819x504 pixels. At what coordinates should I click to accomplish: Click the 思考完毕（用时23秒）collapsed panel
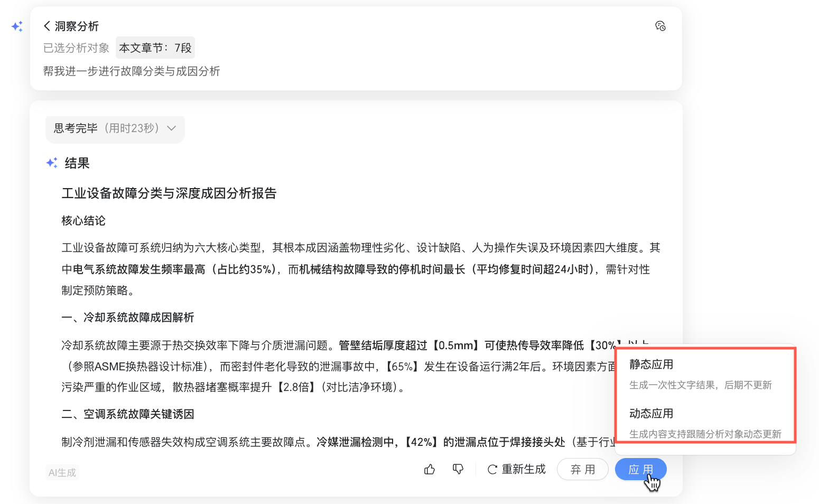coord(115,128)
